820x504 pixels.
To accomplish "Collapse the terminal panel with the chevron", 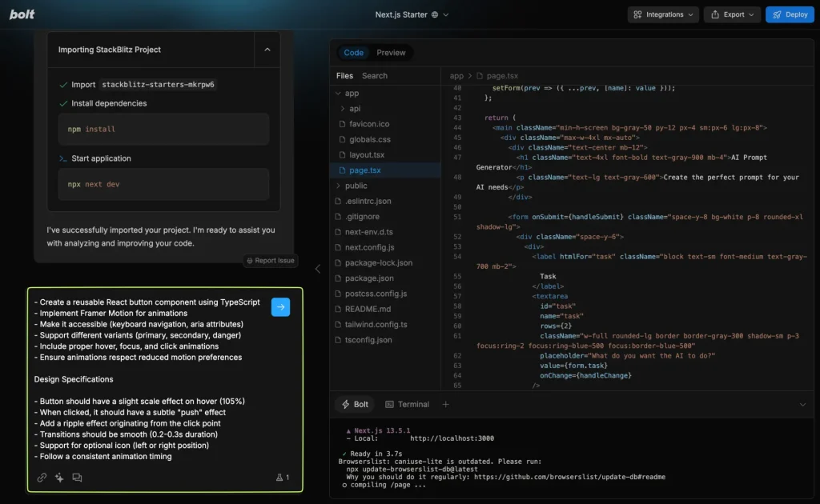I will click(802, 405).
